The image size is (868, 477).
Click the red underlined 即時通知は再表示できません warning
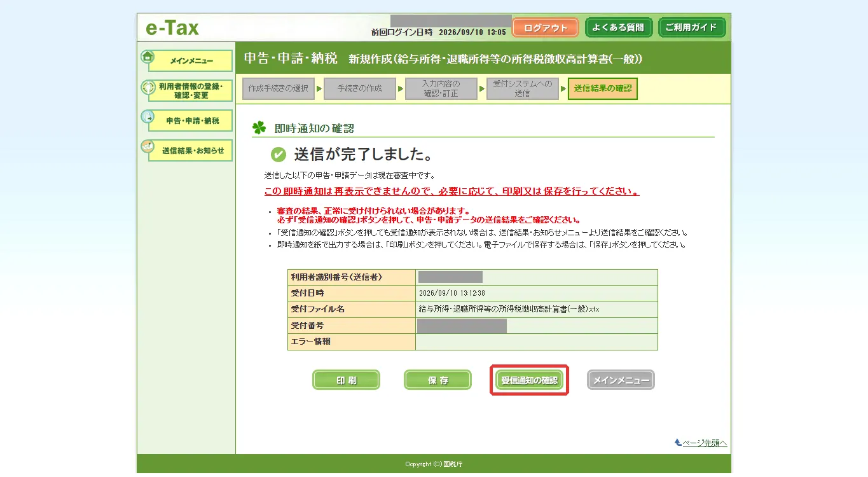pos(452,191)
